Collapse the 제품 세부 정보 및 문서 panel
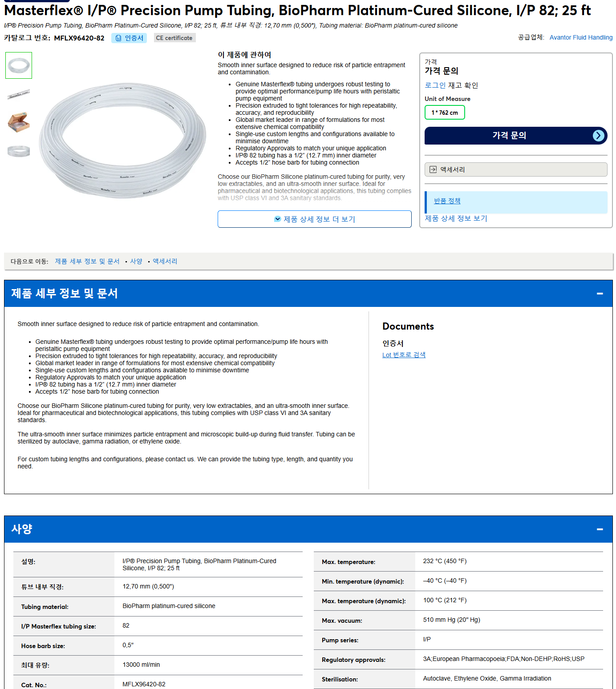 point(600,294)
